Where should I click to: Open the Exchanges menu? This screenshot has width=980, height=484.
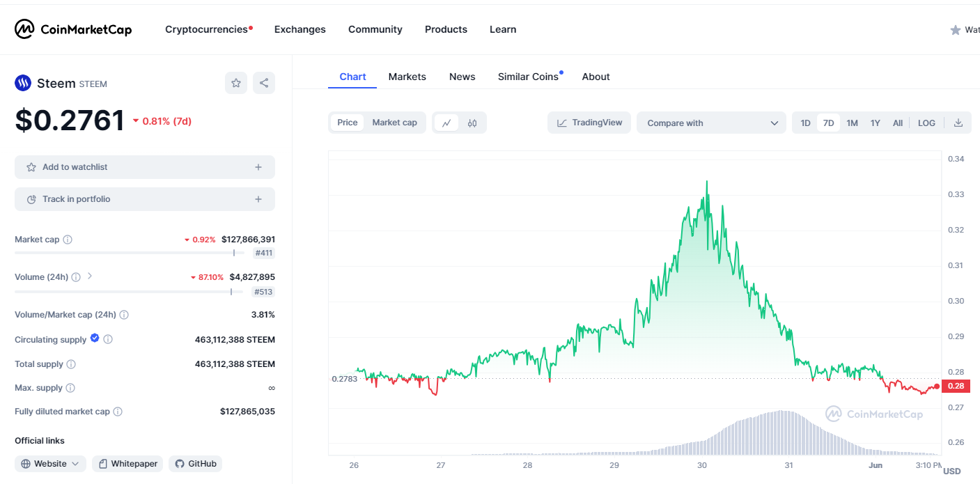click(x=300, y=29)
